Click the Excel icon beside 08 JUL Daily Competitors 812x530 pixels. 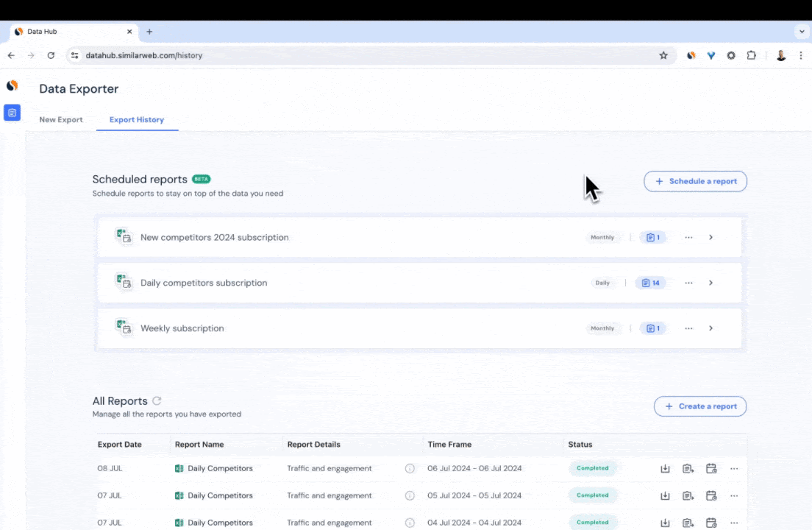181,468
